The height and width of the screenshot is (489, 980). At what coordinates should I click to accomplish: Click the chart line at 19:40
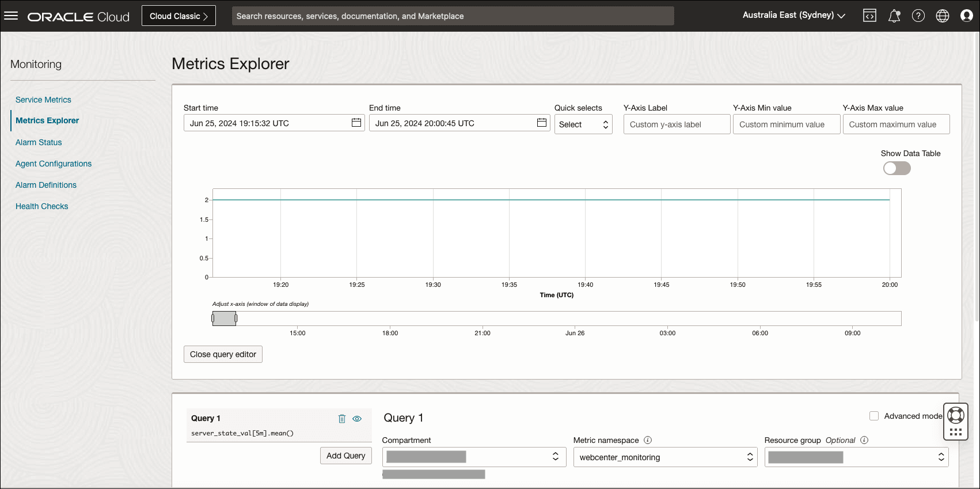tap(586, 200)
